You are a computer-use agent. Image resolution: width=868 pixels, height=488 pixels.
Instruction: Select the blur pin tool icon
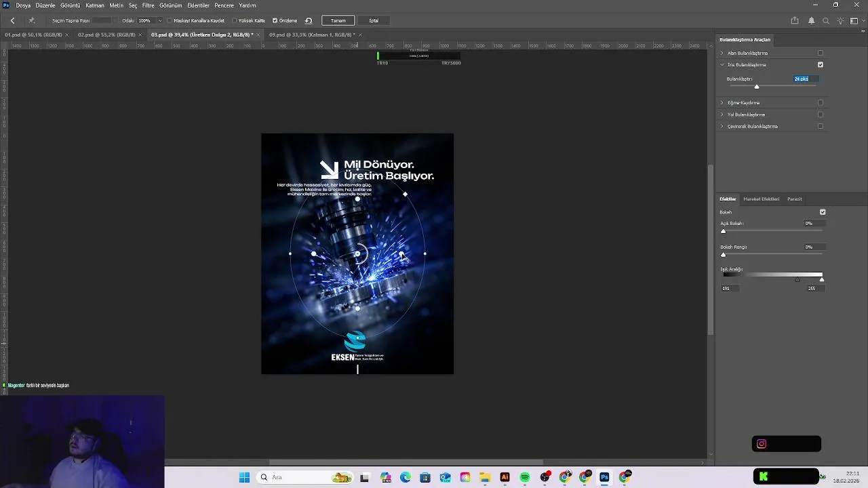click(x=31, y=20)
